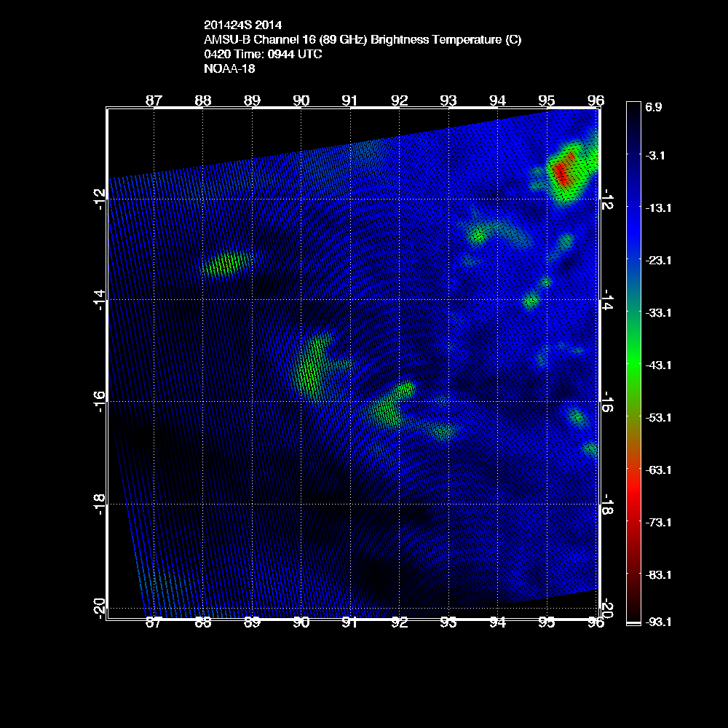728x728 pixels.
Task: Click the NOAA-18 satellite label
Action: (x=231, y=69)
